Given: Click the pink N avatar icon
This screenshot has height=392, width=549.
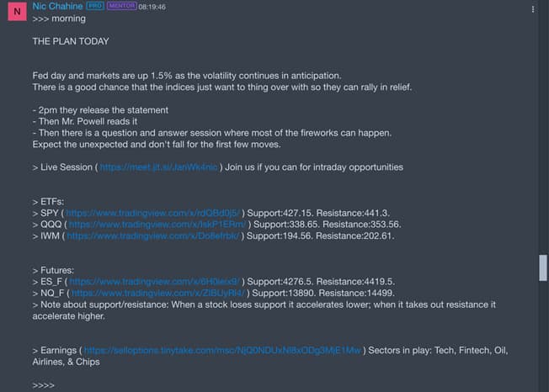Looking at the screenshot, I should 17,12.
